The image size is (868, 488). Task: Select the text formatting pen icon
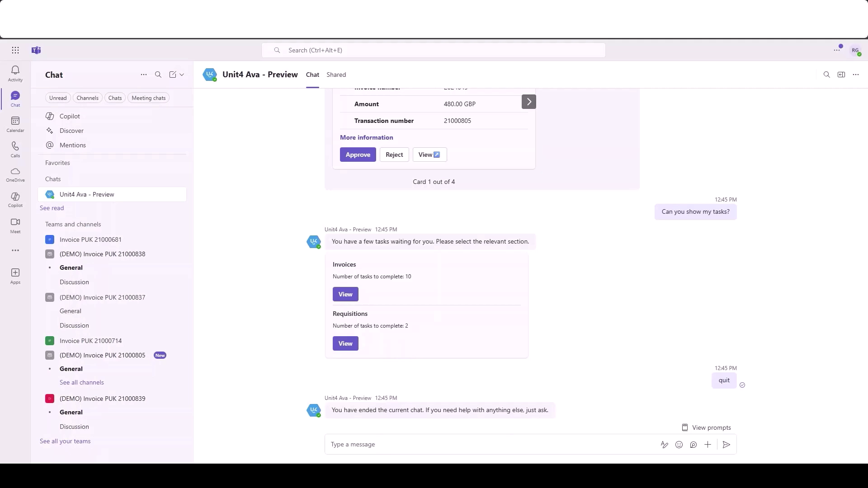click(x=664, y=445)
